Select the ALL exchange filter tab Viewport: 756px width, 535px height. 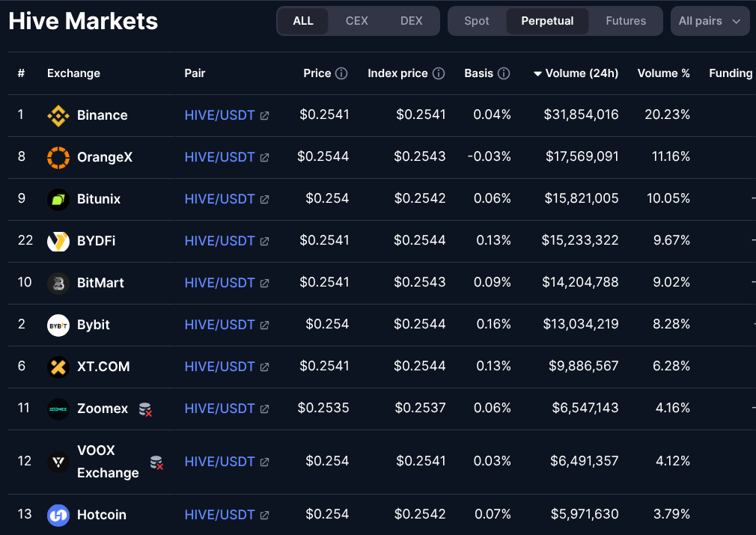pyautogui.click(x=303, y=21)
